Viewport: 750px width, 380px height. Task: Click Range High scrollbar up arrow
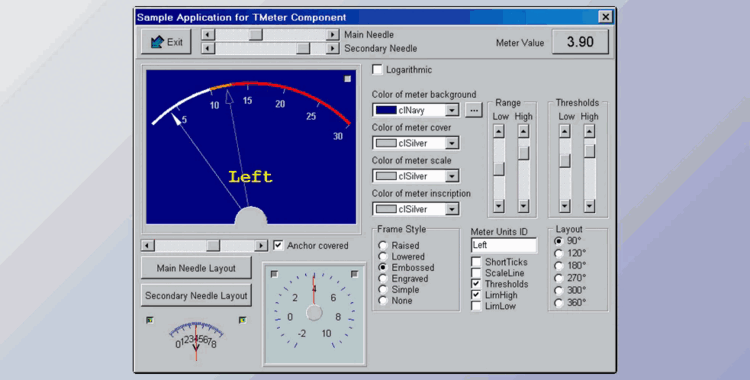524,131
